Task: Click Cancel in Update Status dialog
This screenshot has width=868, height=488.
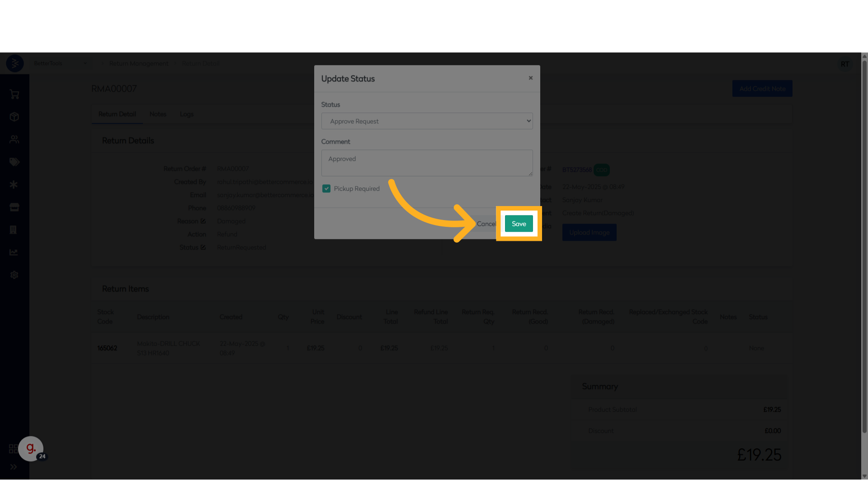Action: pyautogui.click(x=486, y=224)
